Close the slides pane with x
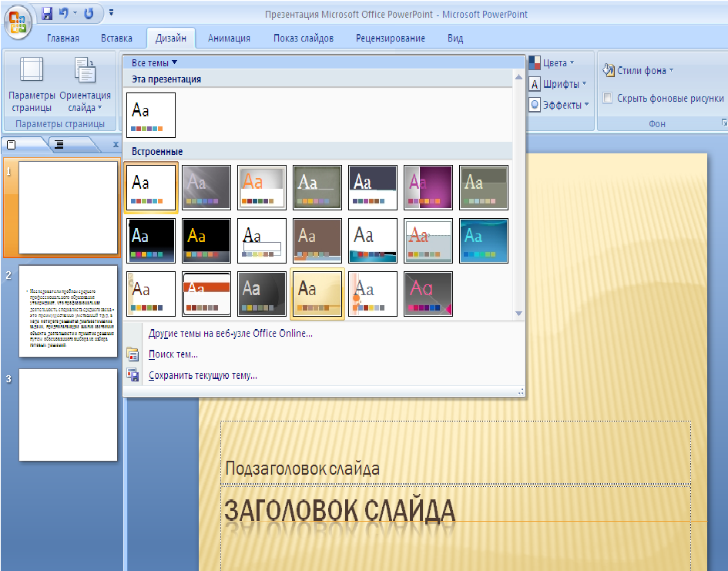728x571 pixels. click(x=116, y=145)
